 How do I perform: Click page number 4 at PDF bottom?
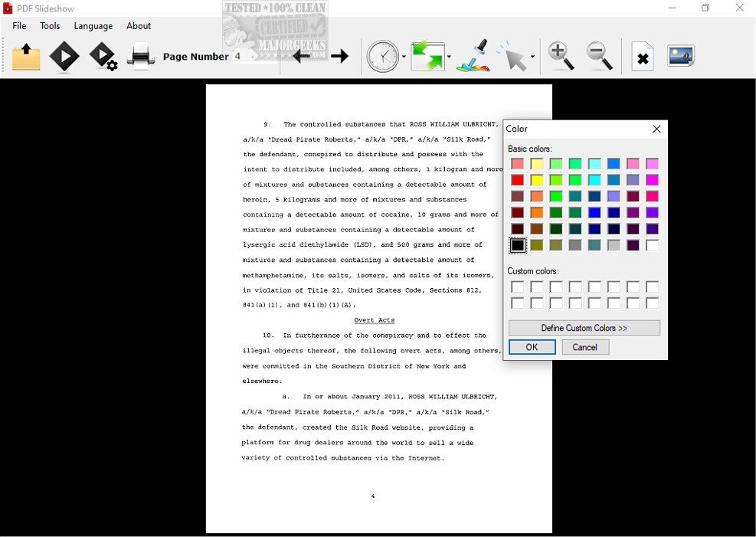(x=373, y=496)
